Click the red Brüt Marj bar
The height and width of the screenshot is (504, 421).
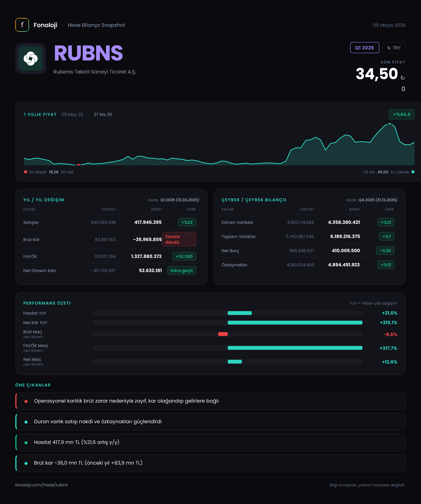pos(223,334)
